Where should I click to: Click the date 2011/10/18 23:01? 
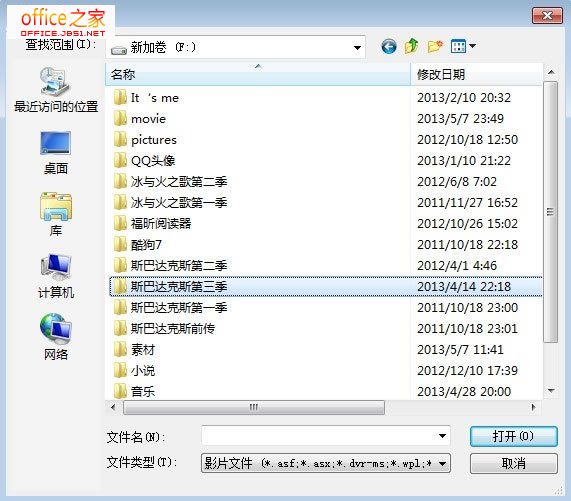click(468, 328)
